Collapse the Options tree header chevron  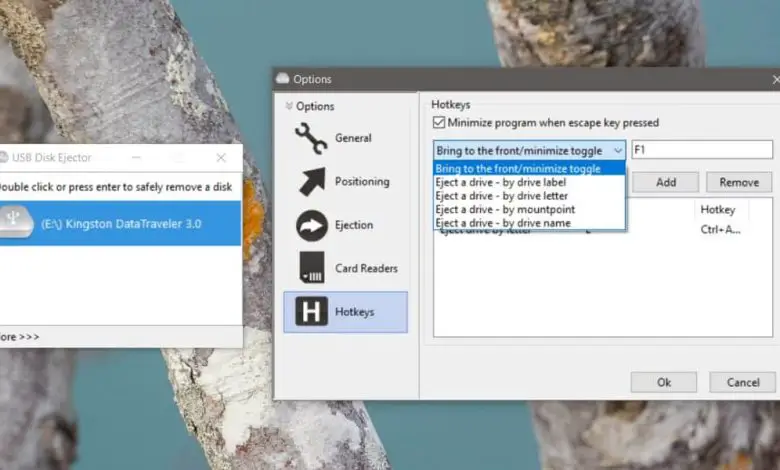pos(289,106)
